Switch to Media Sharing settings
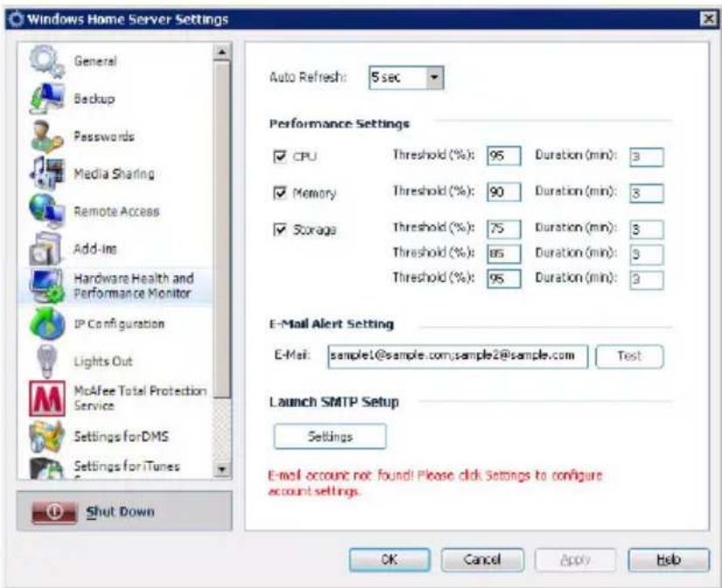Image resolution: width=722 pixels, height=588 pixels. pyautogui.click(x=115, y=174)
